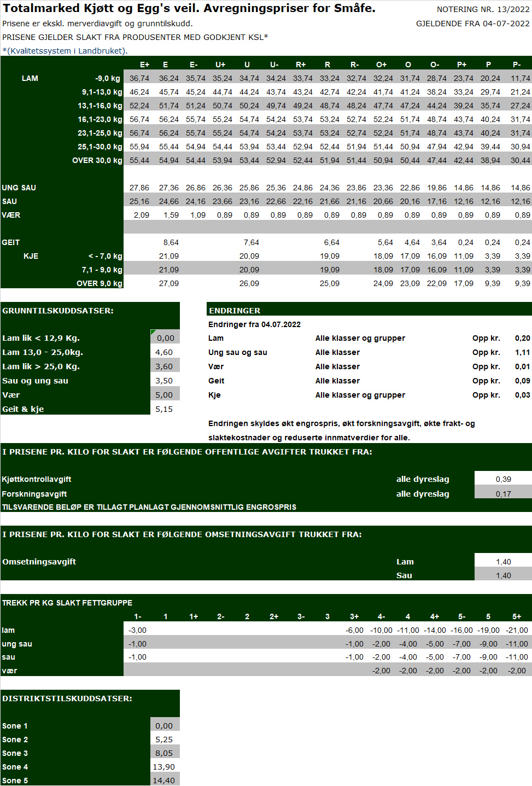Select UNG SAU price '27,86'
532x786 pixels.
tap(139, 188)
